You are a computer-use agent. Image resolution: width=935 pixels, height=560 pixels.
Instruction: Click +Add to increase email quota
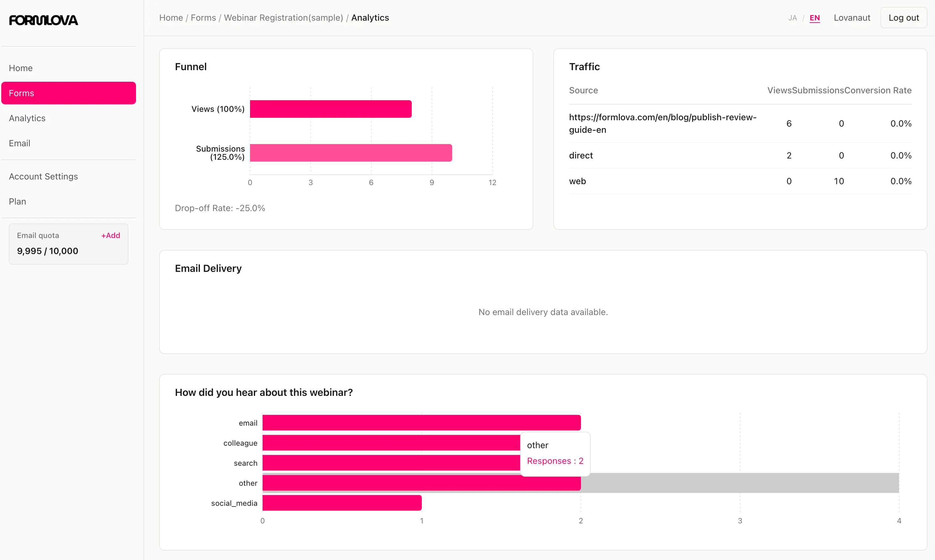110,235
